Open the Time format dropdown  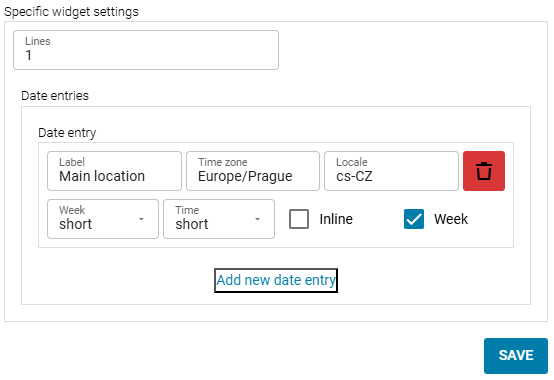(219, 219)
